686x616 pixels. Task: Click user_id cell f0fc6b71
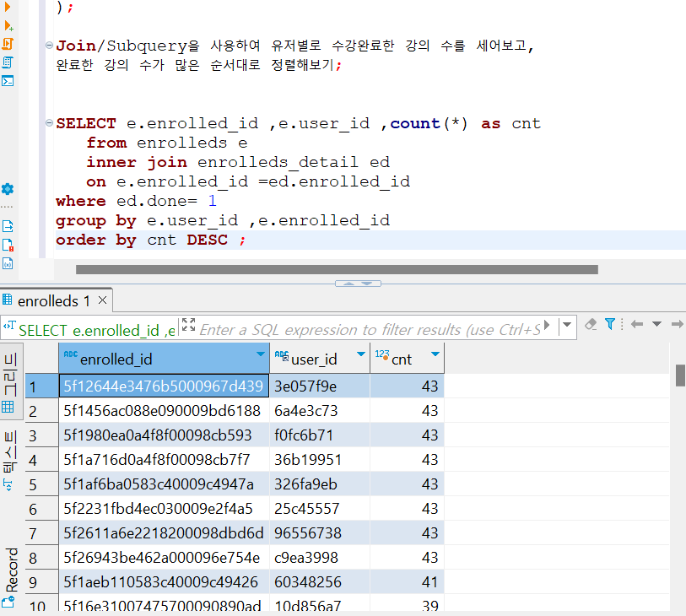click(x=320, y=435)
